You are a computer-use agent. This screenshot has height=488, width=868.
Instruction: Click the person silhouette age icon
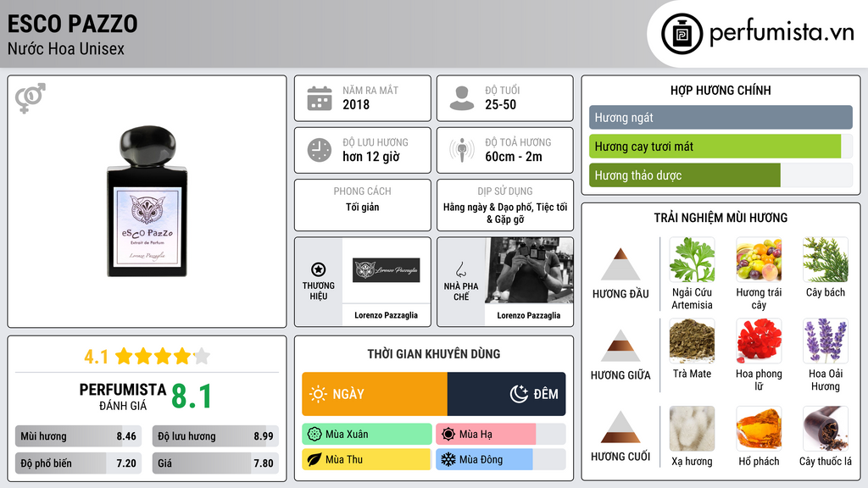coord(462,98)
